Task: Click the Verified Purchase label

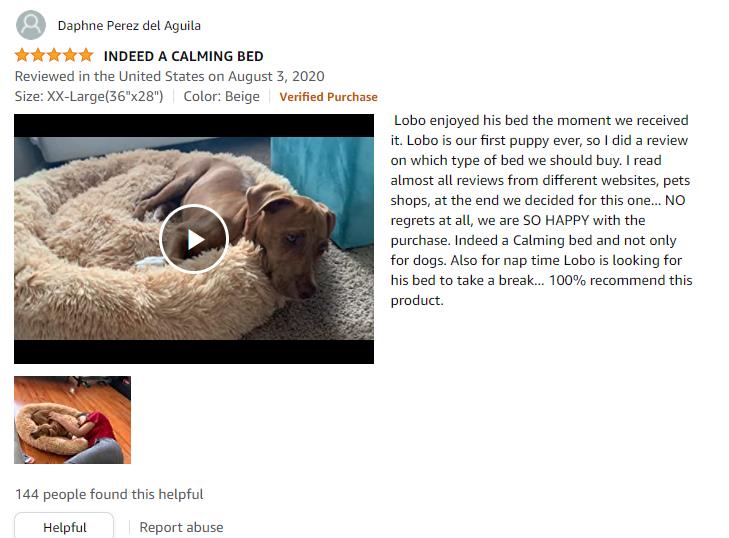Action: pos(328,97)
